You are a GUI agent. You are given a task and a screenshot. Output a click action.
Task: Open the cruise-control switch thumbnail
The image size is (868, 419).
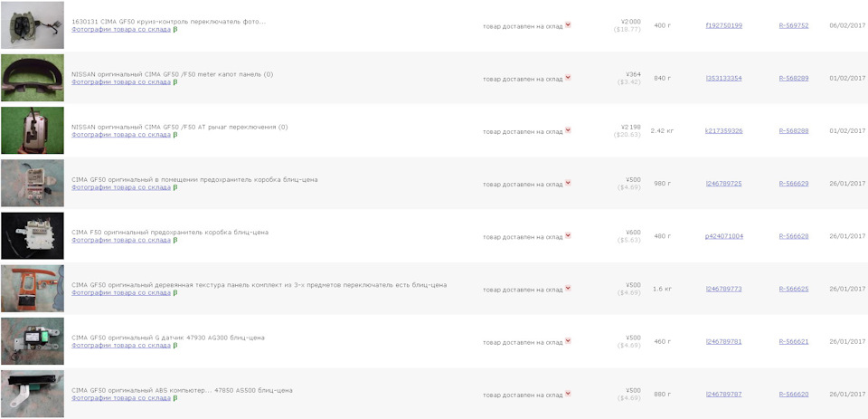[33, 25]
